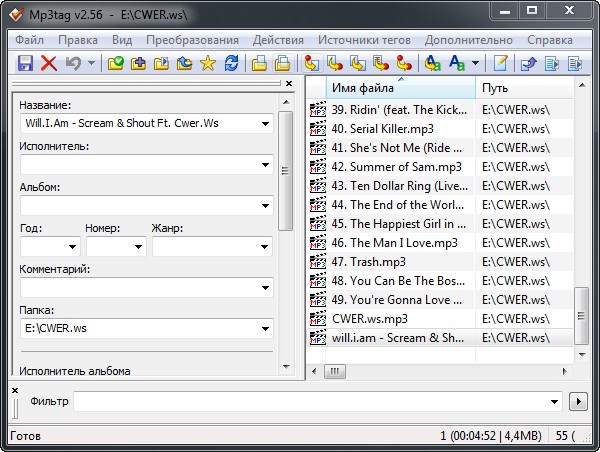Open the dropdown arrow next to Undo

pos(92,63)
